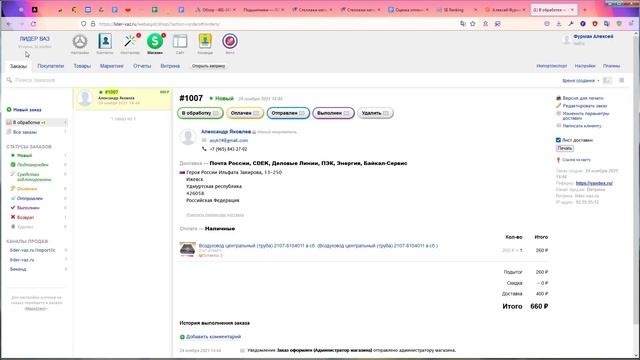Click the В обработку status button
The height and width of the screenshot is (360, 640).
200,113
